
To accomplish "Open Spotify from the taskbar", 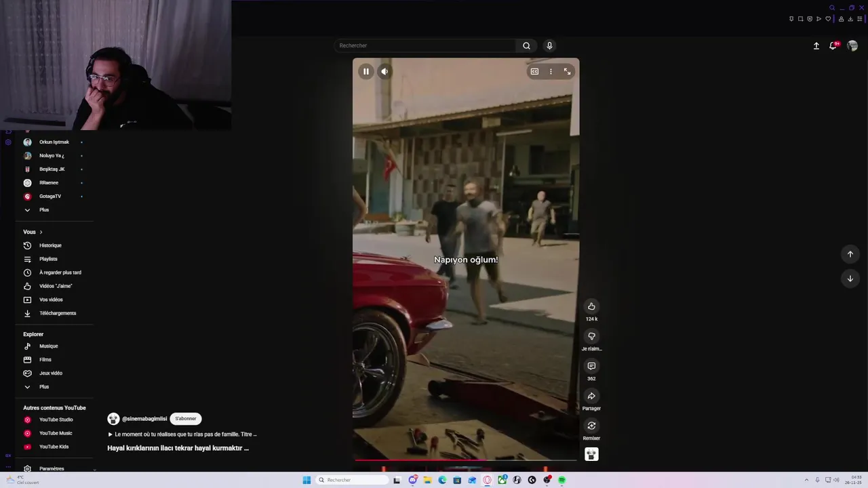I will click(x=561, y=480).
